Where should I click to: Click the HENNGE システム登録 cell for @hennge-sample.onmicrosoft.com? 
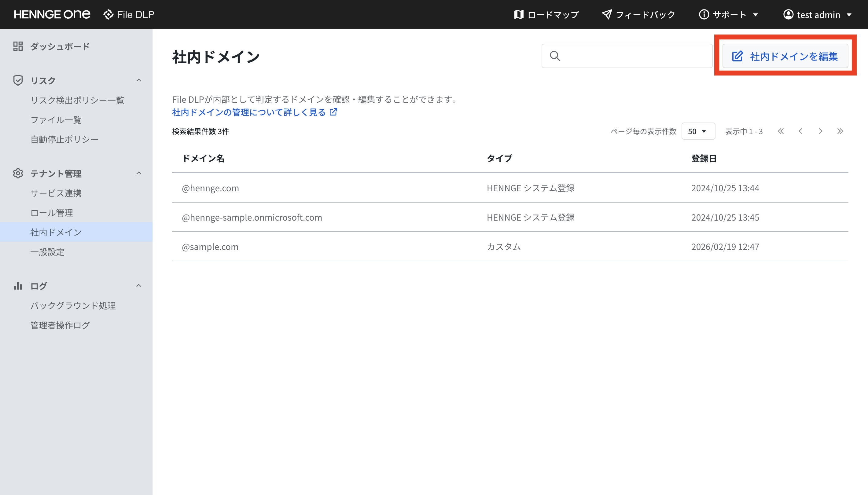coord(531,217)
